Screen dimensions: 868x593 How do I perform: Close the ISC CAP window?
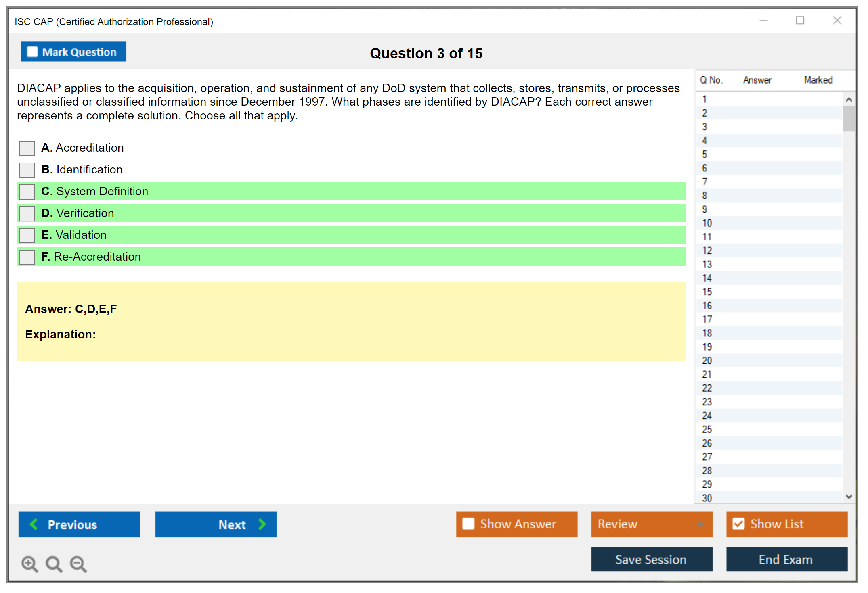(x=837, y=21)
